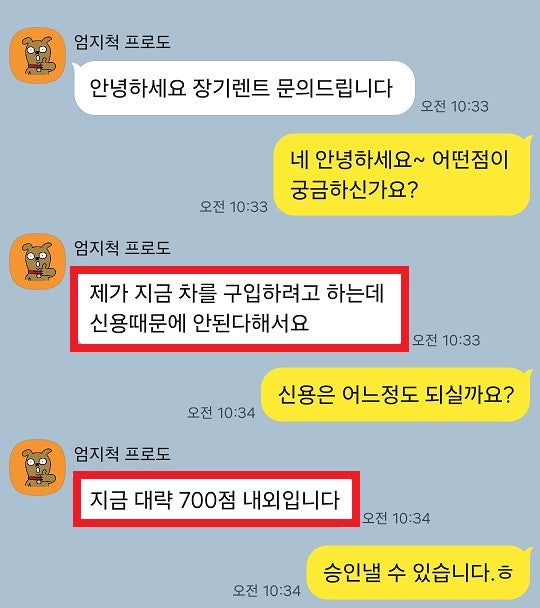Tap sender name above the 차를 구입하려고 message

pos(122,248)
